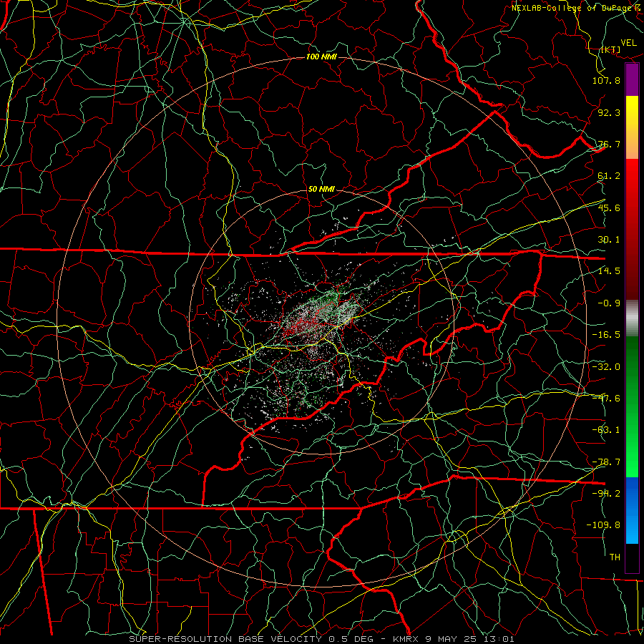
Task: Select the blue segment of the color bar
Action: (632, 510)
